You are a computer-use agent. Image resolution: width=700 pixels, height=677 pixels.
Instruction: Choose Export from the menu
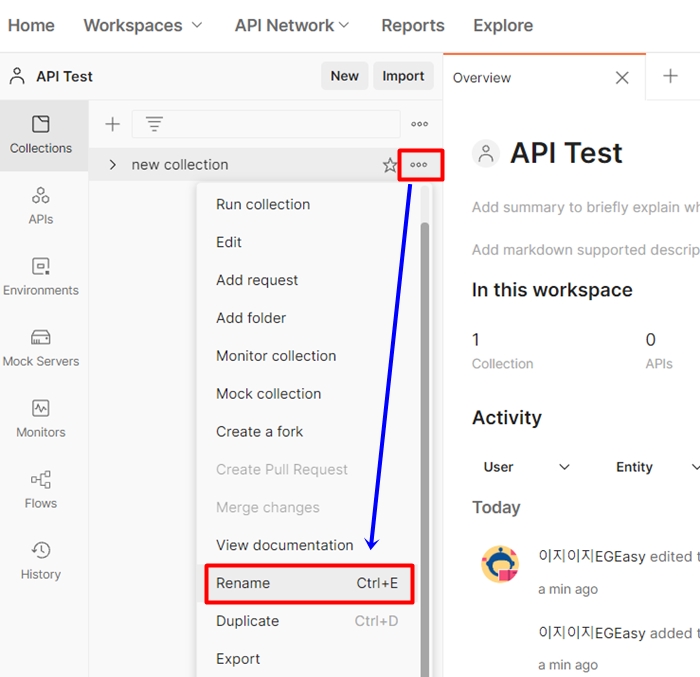tap(308, 659)
